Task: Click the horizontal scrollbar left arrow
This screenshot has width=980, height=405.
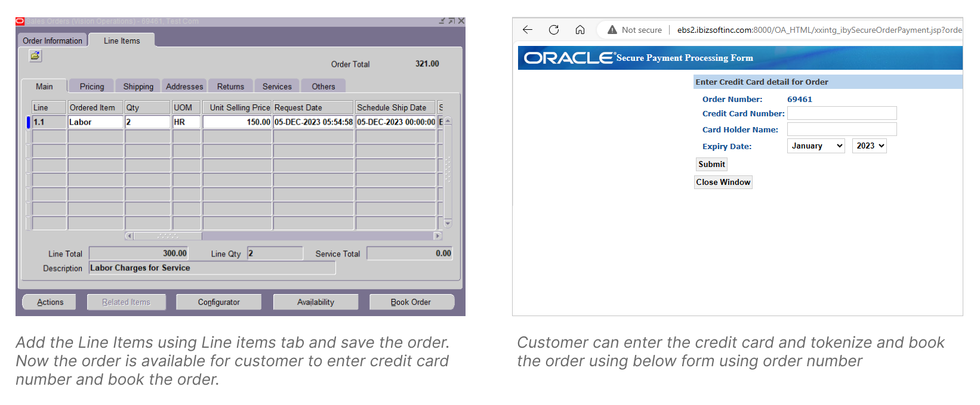Action: (129, 236)
